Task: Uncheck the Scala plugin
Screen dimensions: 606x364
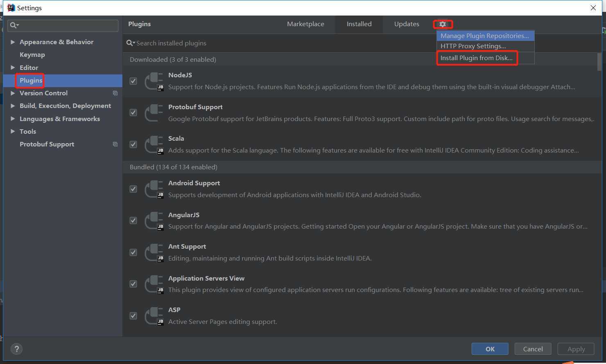Action: pos(133,144)
